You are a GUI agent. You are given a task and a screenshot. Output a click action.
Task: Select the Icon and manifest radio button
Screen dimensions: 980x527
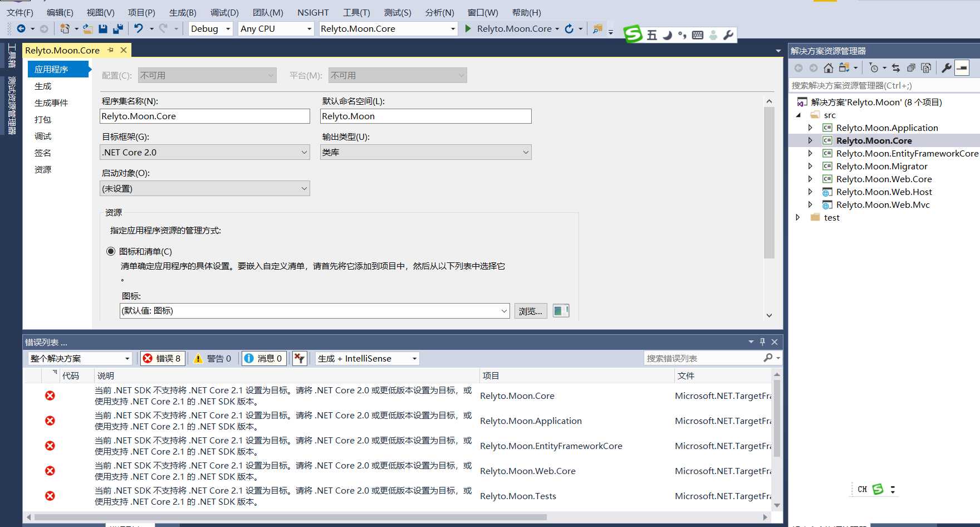[111, 251]
